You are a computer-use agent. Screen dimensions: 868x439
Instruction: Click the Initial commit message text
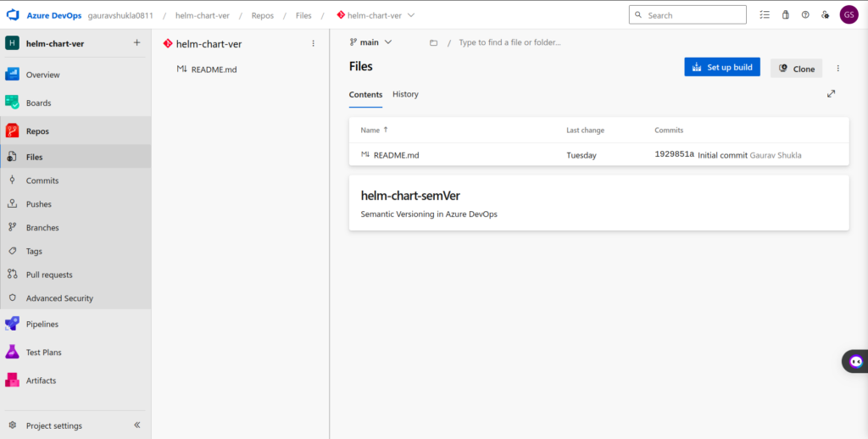722,156
